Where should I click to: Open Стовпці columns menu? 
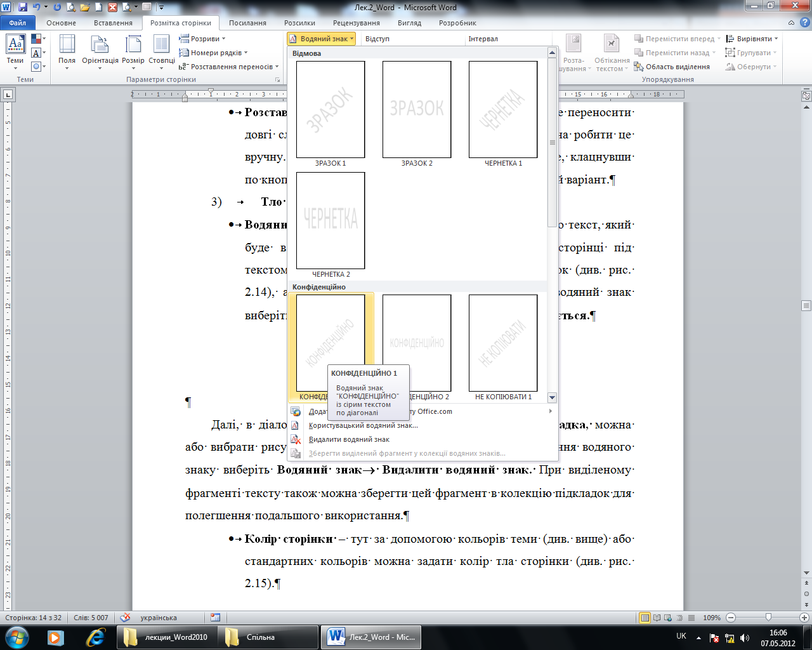162,52
